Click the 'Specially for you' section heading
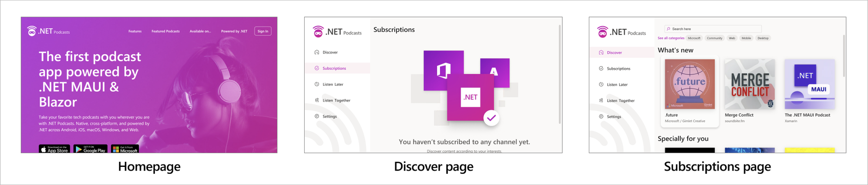The height and width of the screenshot is (185, 868). click(683, 138)
